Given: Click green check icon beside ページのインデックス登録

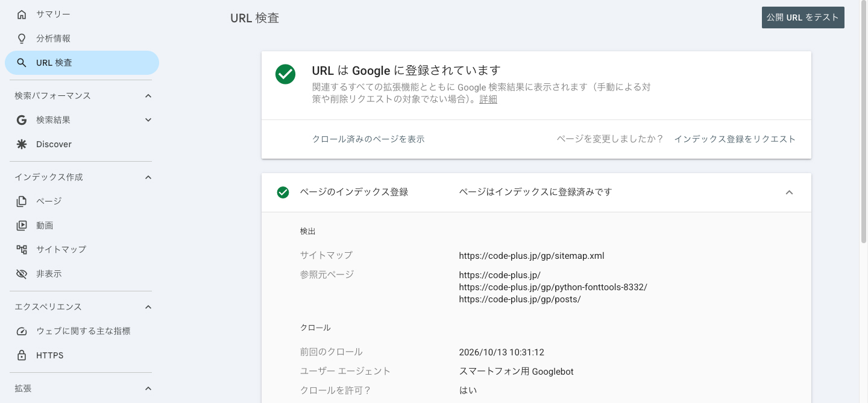Looking at the screenshot, I should pyautogui.click(x=283, y=192).
